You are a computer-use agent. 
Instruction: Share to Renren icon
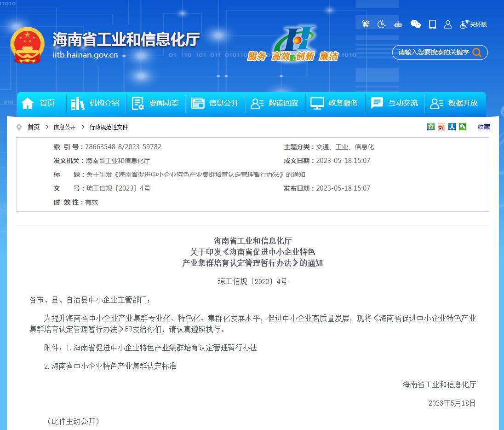(452, 127)
